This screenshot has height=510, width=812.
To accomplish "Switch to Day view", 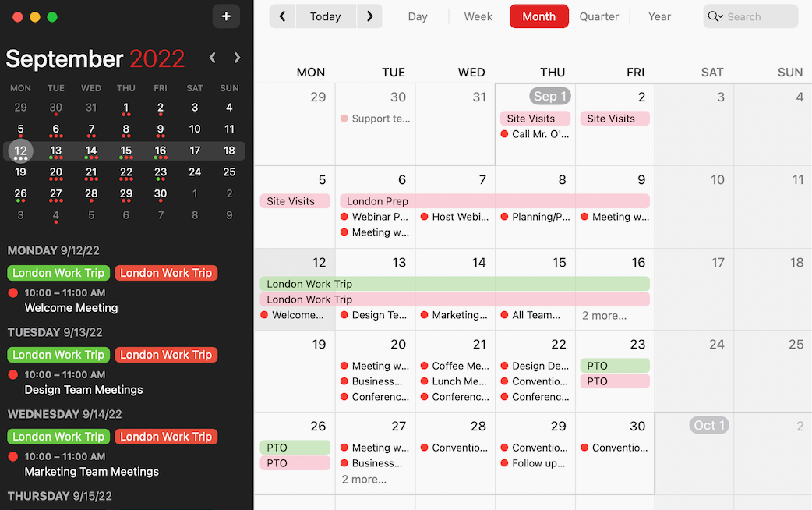I will 418,16.
